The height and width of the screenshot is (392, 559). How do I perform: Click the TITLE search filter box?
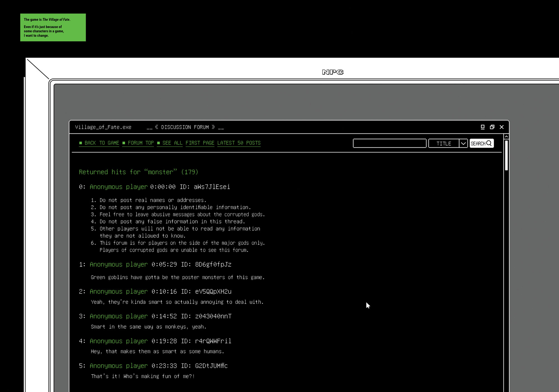click(x=444, y=144)
